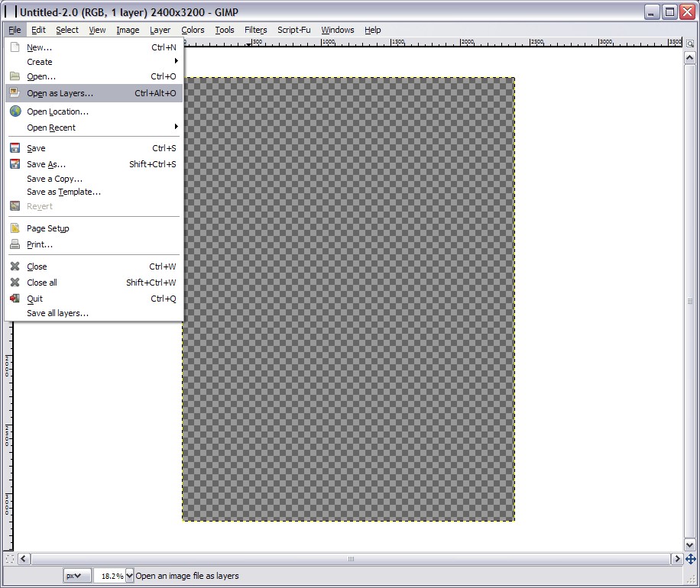
Task: Choose Save as Template... from File menu
Action: (63, 192)
